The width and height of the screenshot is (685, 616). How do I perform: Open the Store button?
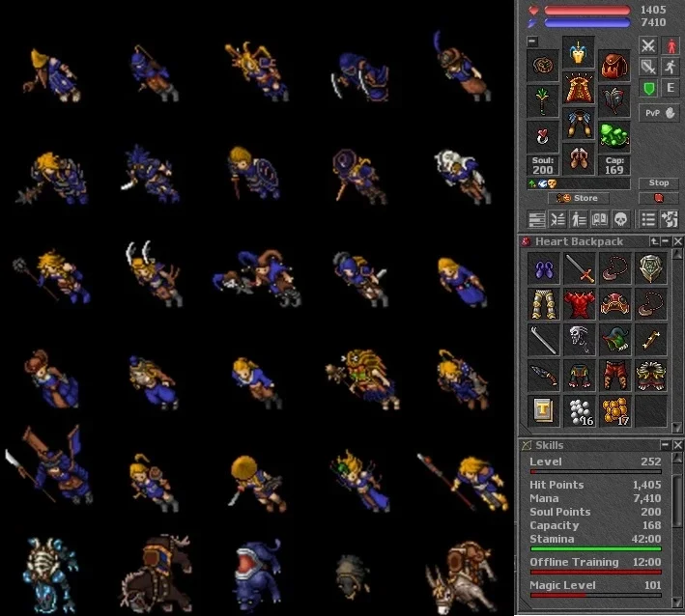coord(579,198)
